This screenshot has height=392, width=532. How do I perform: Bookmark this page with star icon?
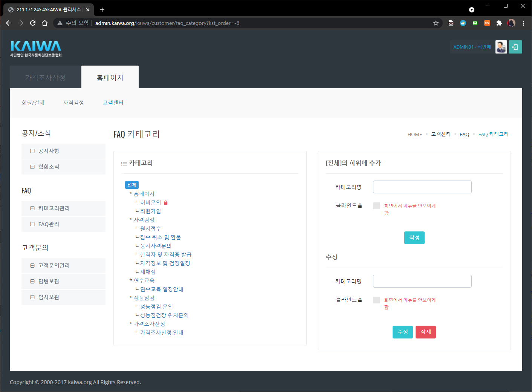(436, 23)
